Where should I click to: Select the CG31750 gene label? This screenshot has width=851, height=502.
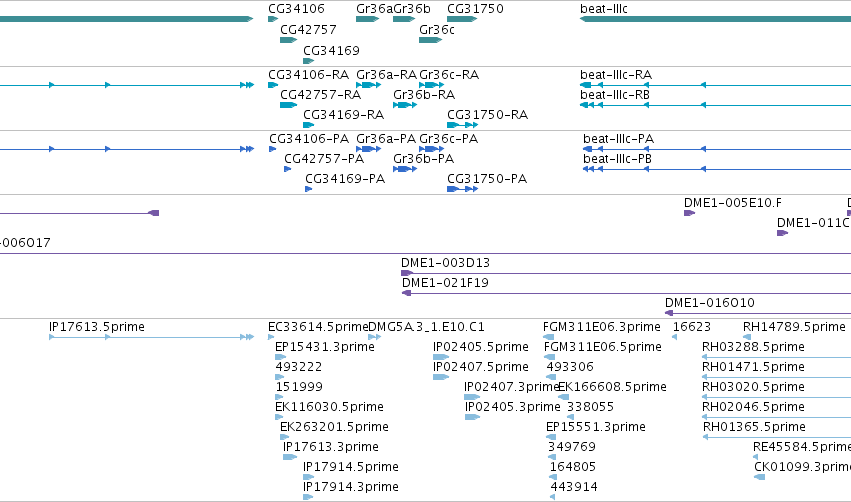click(x=475, y=9)
